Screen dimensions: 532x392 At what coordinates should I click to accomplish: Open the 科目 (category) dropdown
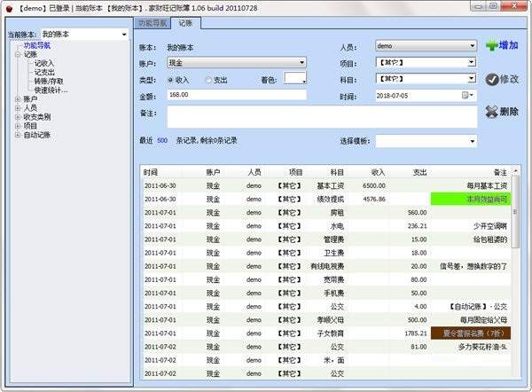click(472, 79)
